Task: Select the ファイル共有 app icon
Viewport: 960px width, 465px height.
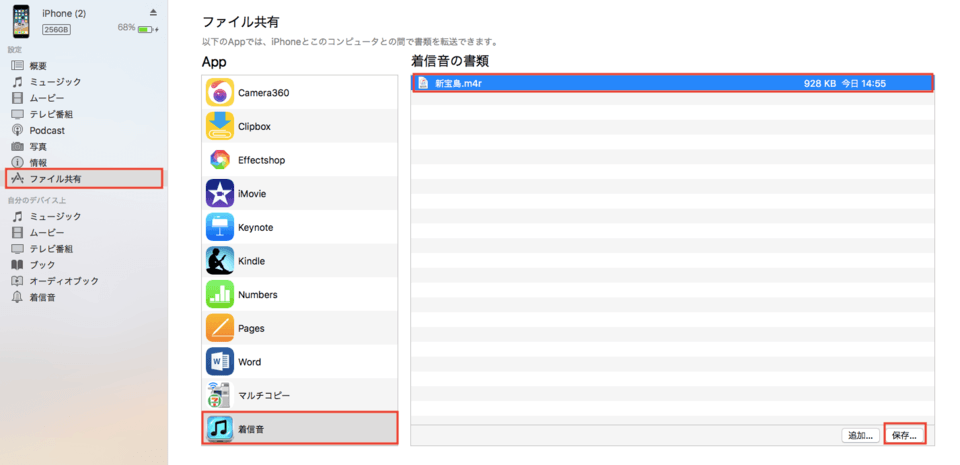Action: point(18,179)
